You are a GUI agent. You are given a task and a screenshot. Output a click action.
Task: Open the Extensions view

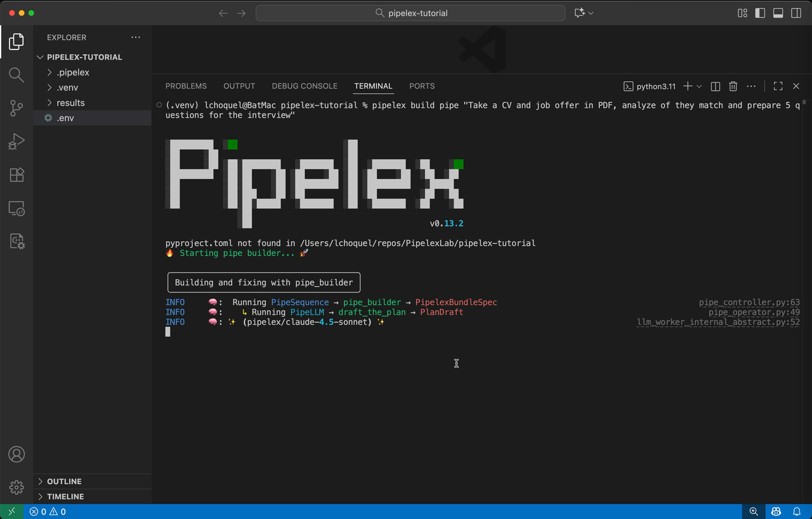coord(16,174)
